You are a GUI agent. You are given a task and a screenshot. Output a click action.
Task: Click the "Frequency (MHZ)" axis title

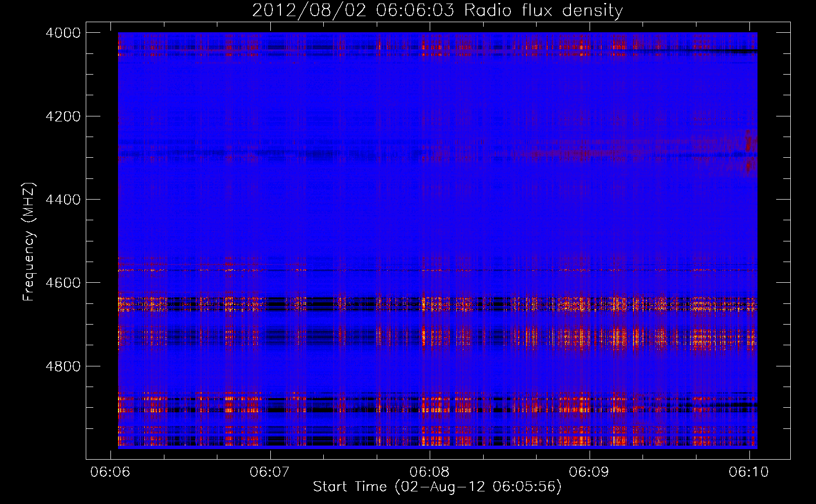pyautogui.click(x=29, y=242)
